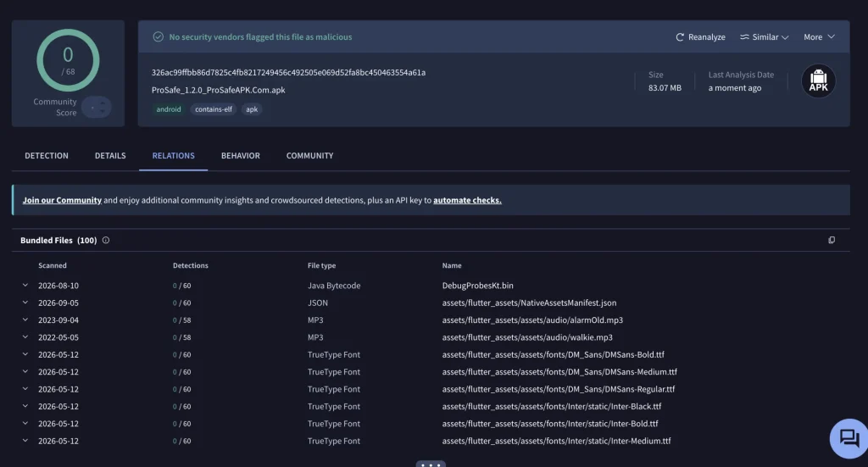Click the DMSans-Medium.ttf file path
Image resolution: width=868 pixels, height=467 pixels.
559,372
